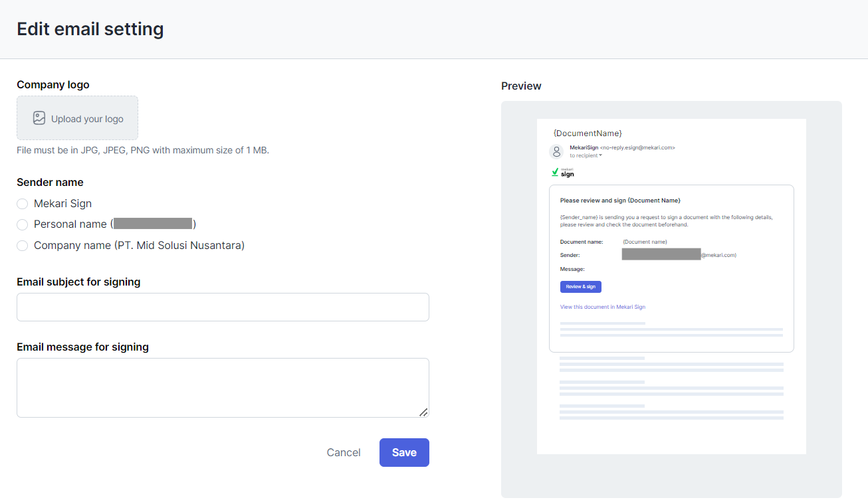868x504 pixels.
Task: Focus the Email subject for signing field
Action: point(223,307)
